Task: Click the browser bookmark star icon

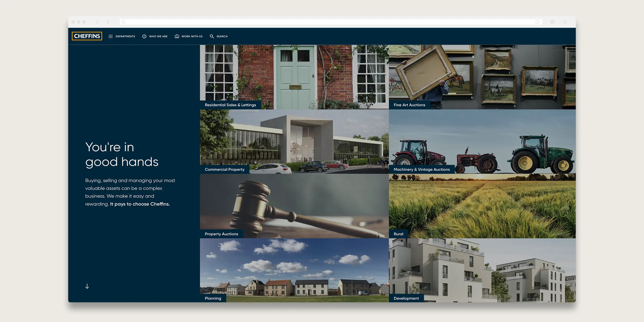Action: (552, 22)
